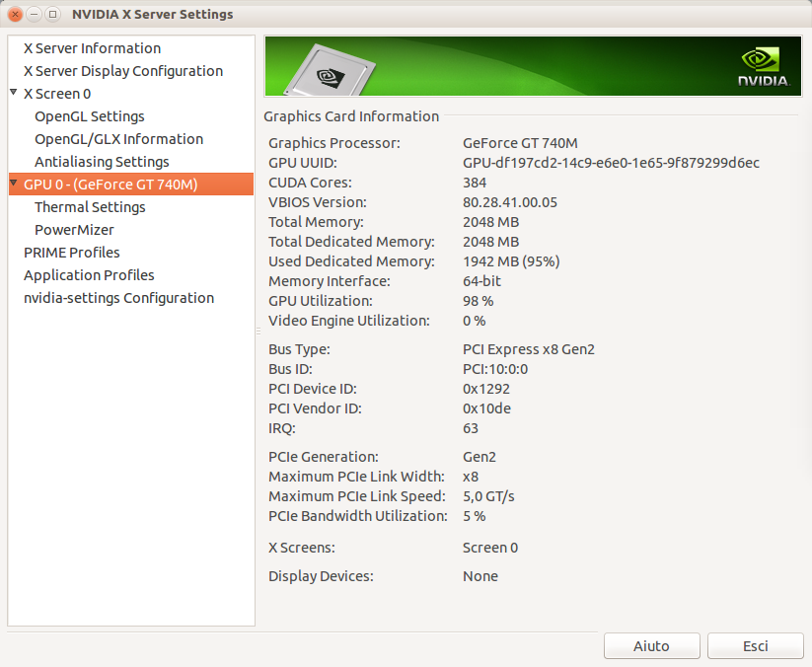Open OpenGL/GLX Information page

[118, 139]
